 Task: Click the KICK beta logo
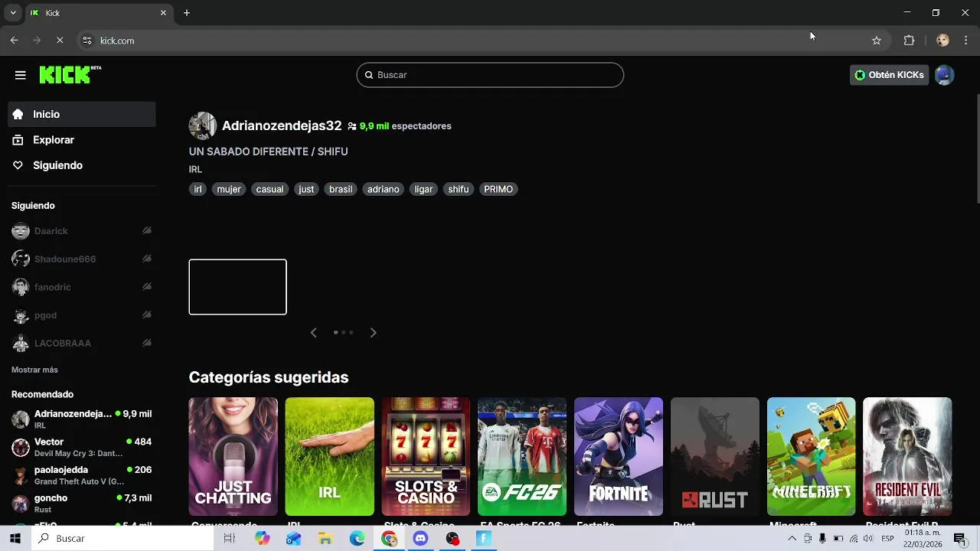tap(70, 74)
